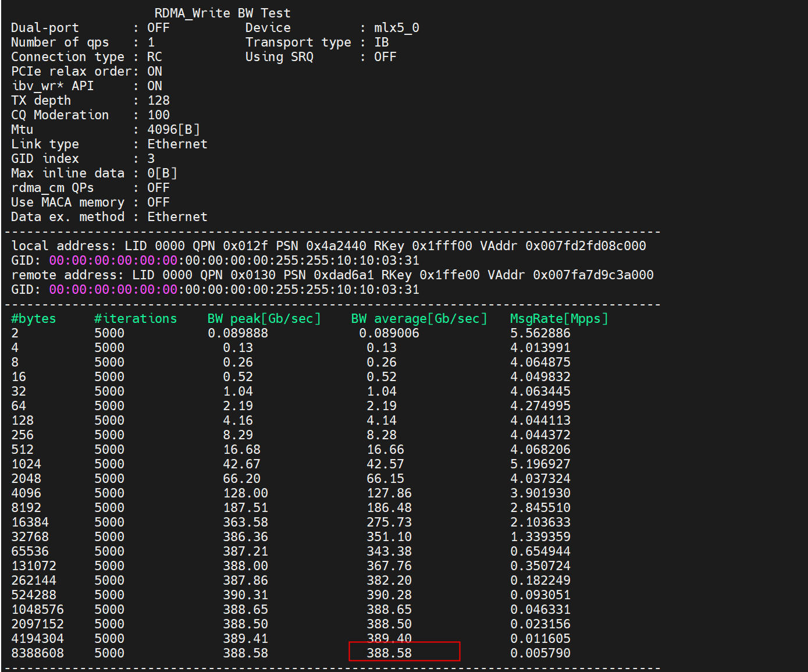
Task: Click the average value "382.20"
Action: click(389, 580)
